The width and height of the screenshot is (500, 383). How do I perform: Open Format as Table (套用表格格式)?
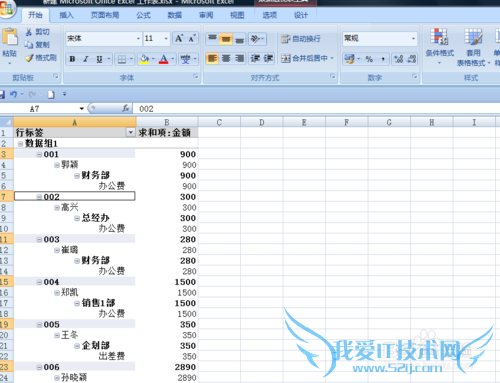(473, 47)
